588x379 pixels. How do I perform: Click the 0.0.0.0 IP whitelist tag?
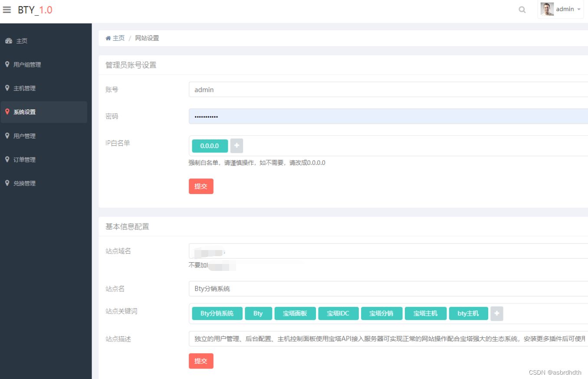pyautogui.click(x=210, y=146)
